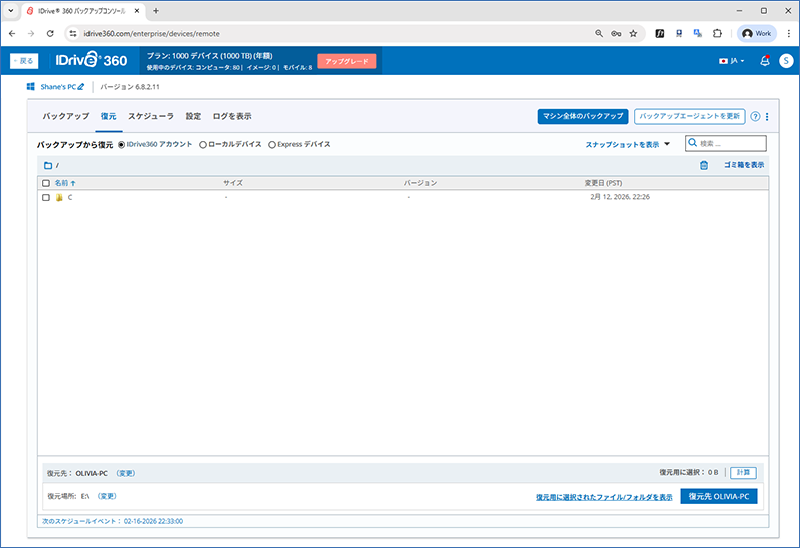Sort the list by 名前 column

click(62, 183)
